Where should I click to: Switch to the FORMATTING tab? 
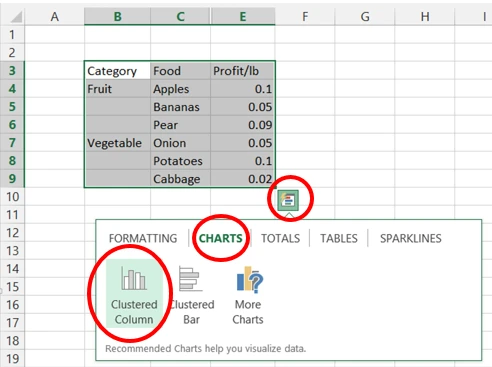click(143, 238)
